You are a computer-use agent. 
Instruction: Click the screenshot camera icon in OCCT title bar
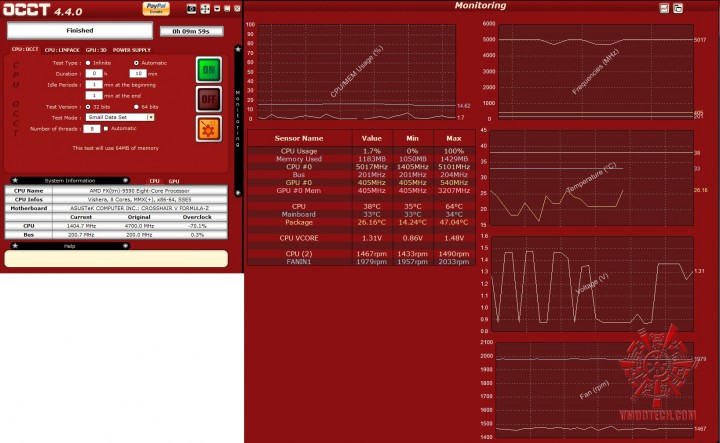pyautogui.click(x=191, y=9)
